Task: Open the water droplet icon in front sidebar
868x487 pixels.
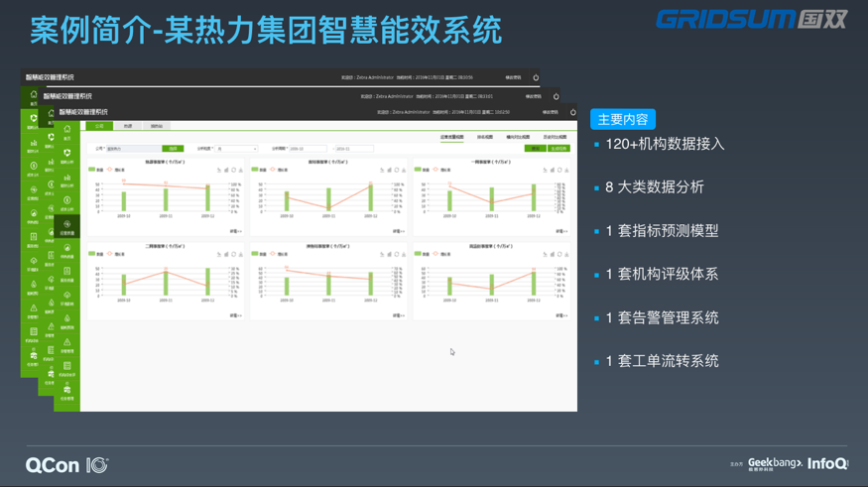Action: pyautogui.click(x=67, y=318)
